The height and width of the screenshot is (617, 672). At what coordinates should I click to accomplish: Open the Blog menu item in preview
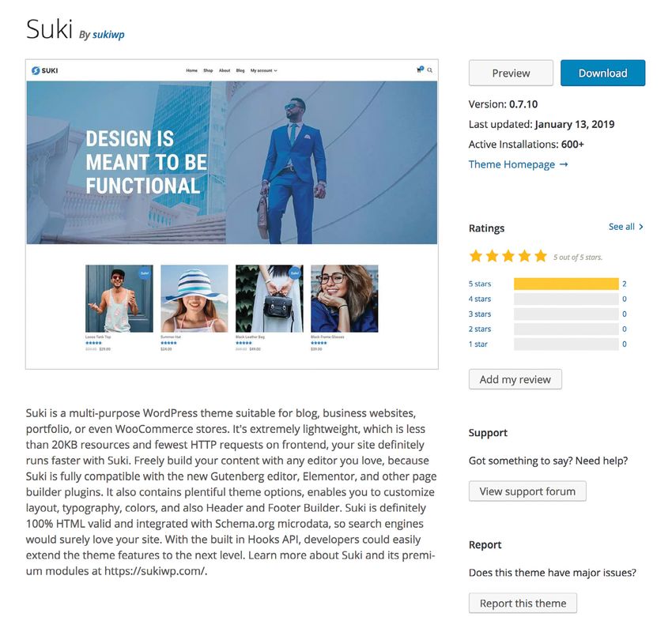click(240, 70)
